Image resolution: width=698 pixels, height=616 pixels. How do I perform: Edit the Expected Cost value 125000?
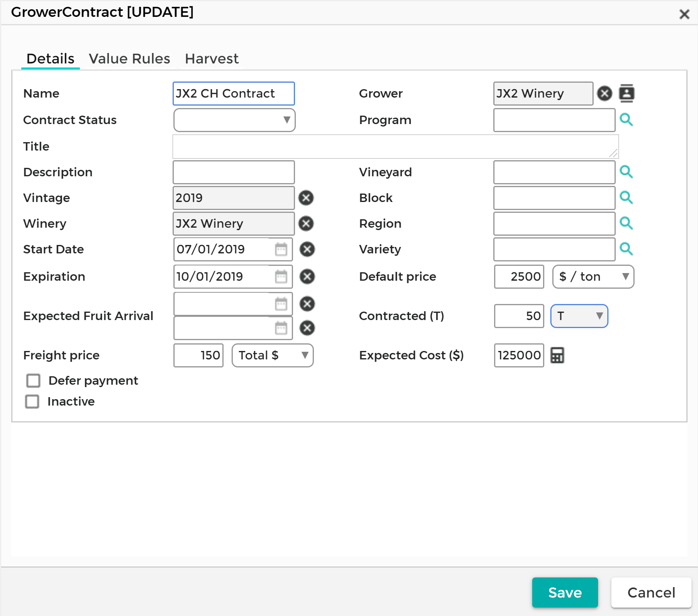click(x=519, y=355)
